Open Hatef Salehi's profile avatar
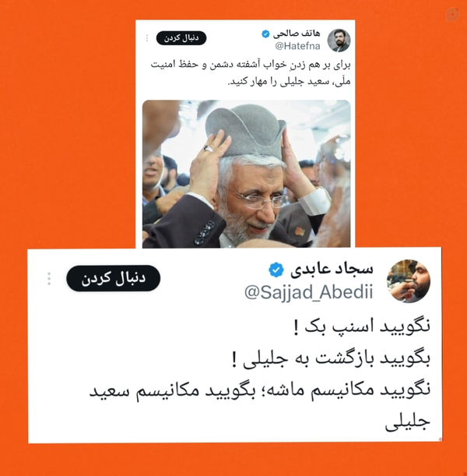The image size is (467, 476). 339,41
